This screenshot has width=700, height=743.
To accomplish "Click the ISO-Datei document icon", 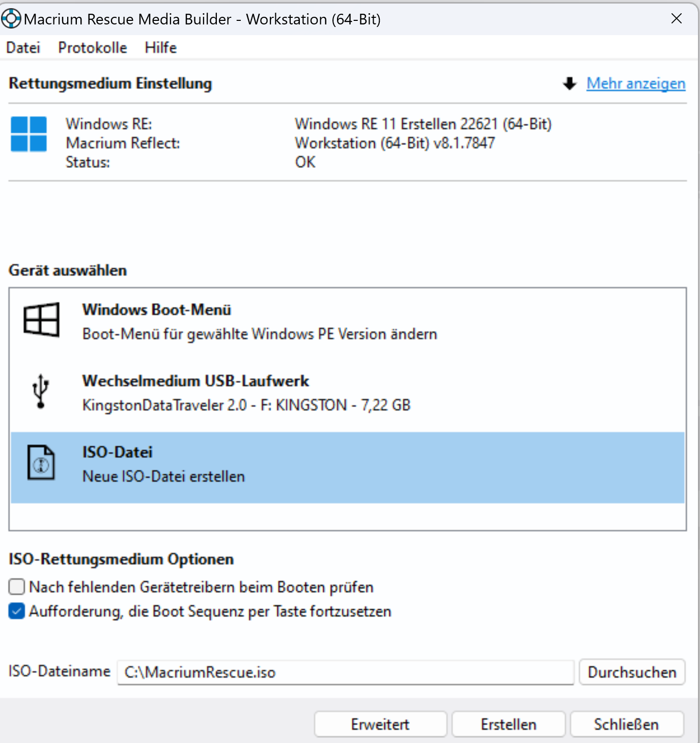I will click(x=41, y=463).
